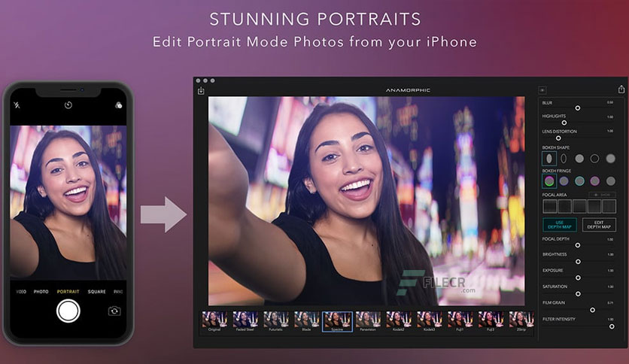Select the hollow circle bokeh shape
The image size is (629, 364).
[594, 159]
